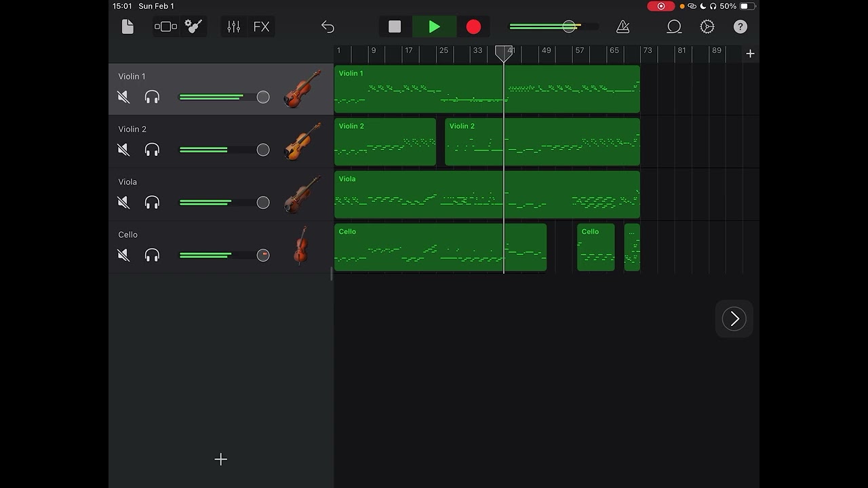
Task: Select the Viola region
Action: (x=487, y=195)
